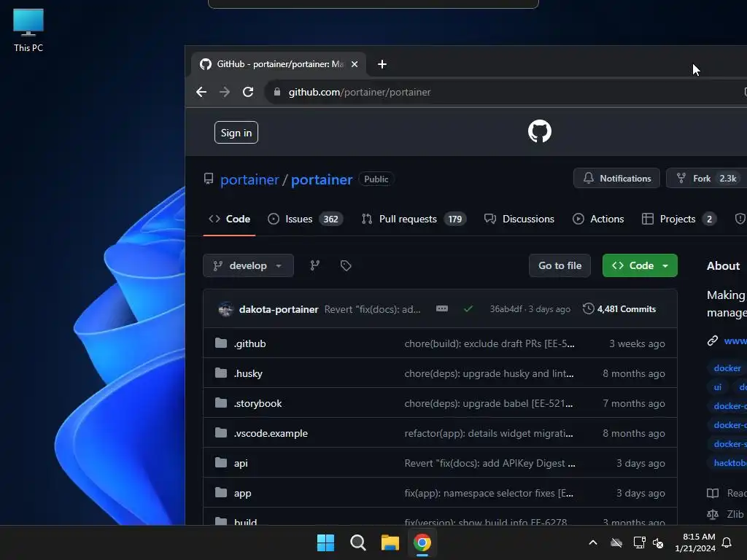
Task: Switch to the Issues tab
Action: [x=306, y=219]
